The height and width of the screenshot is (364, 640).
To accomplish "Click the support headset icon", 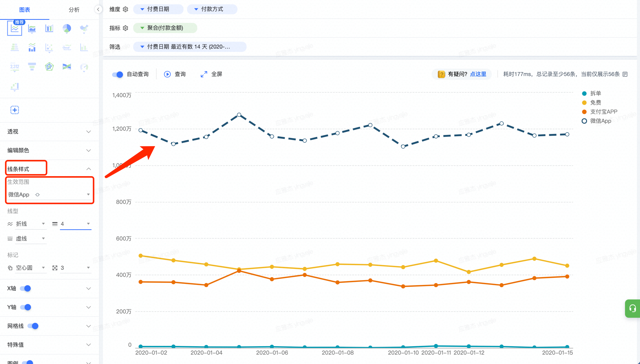I will coord(632,308).
